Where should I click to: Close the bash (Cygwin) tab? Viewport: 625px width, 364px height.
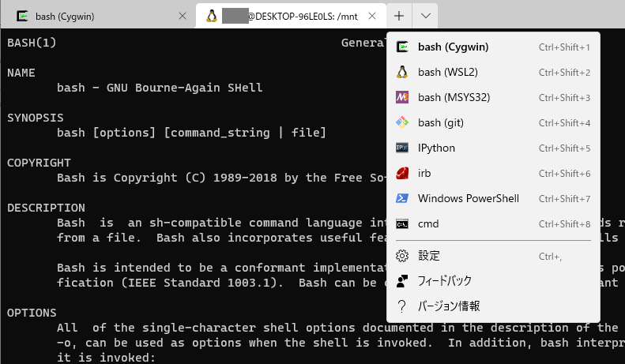click(x=183, y=16)
